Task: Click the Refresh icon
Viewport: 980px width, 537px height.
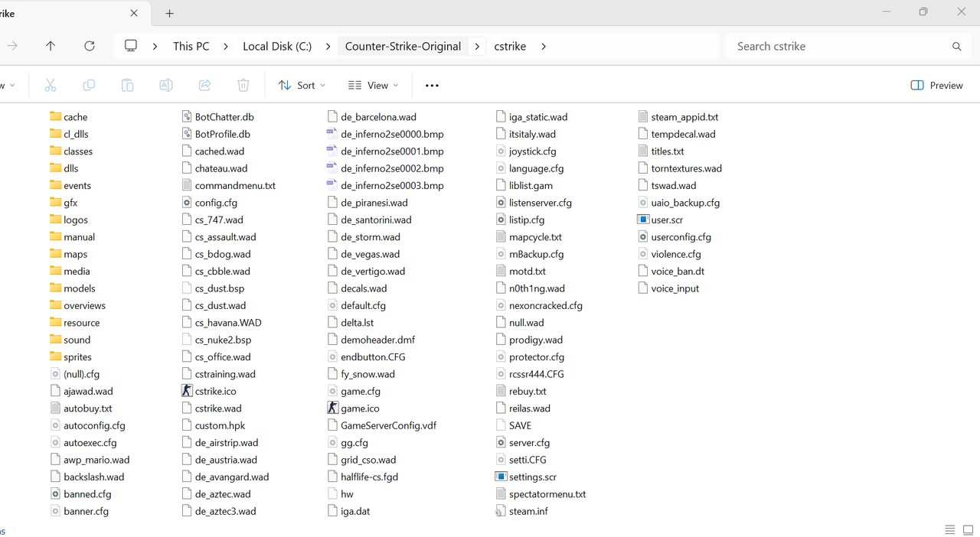Action: 90,46
